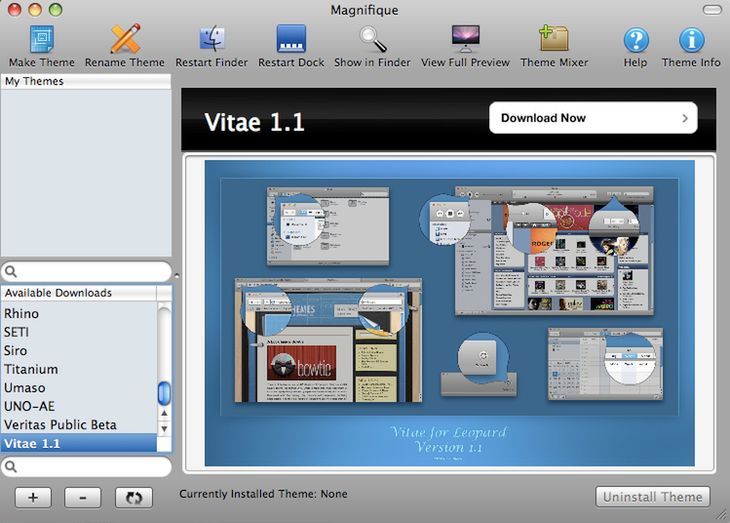
Task: Select Rhino in Available Downloads
Action: click(x=79, y=313)
